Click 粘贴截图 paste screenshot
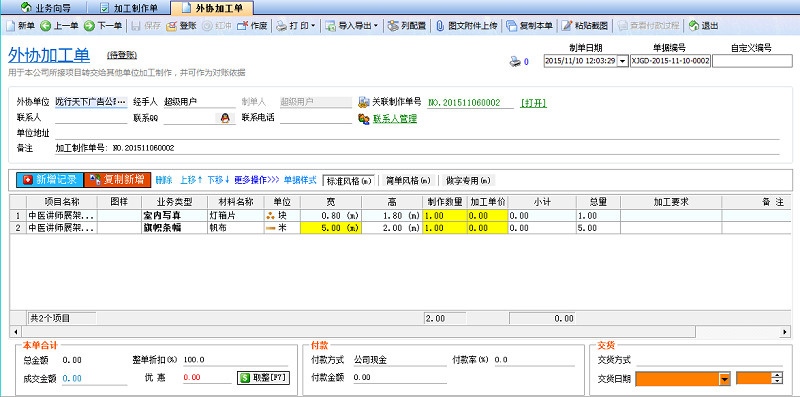 click(585, 26)
